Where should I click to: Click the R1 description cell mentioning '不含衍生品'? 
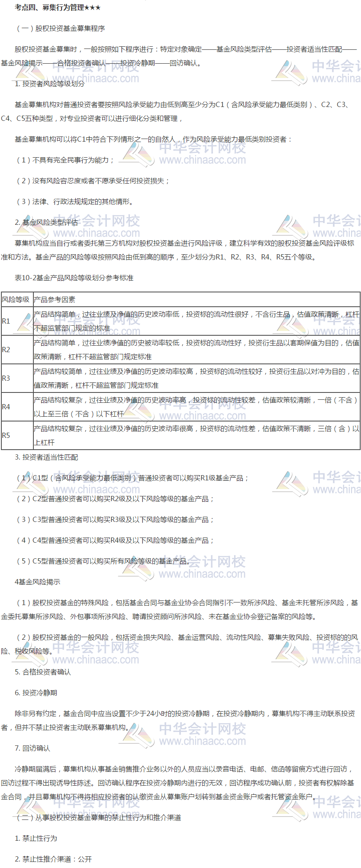coord(197,321)
